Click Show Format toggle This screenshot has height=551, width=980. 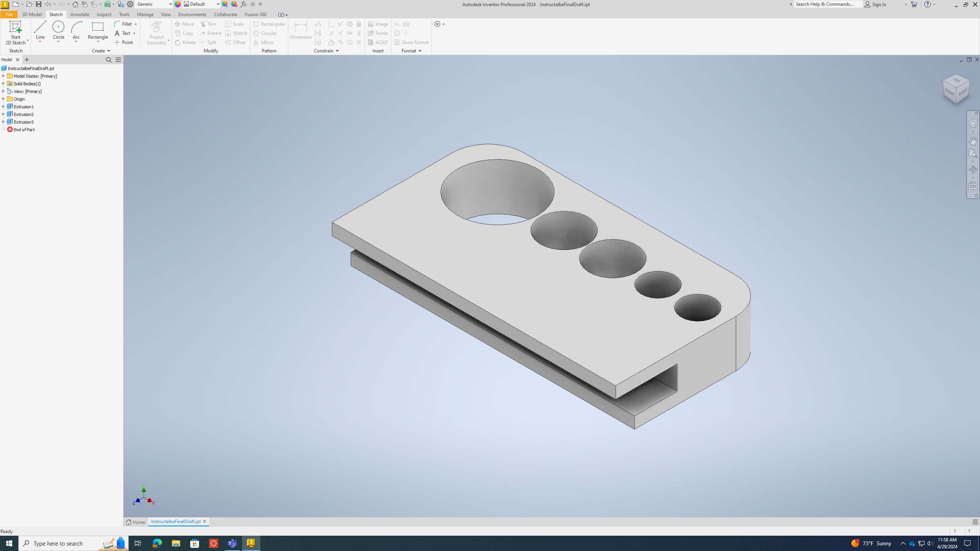(x=412, y=42)
